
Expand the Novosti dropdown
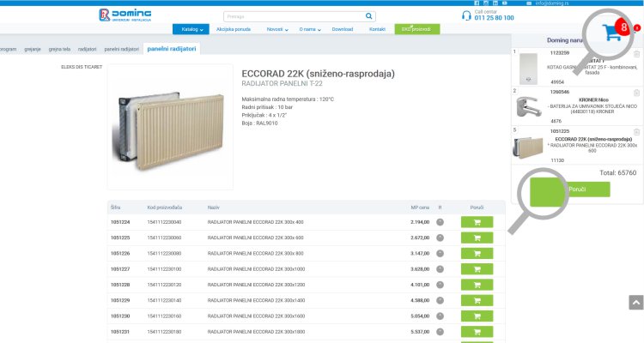click(x=277, y=29)
